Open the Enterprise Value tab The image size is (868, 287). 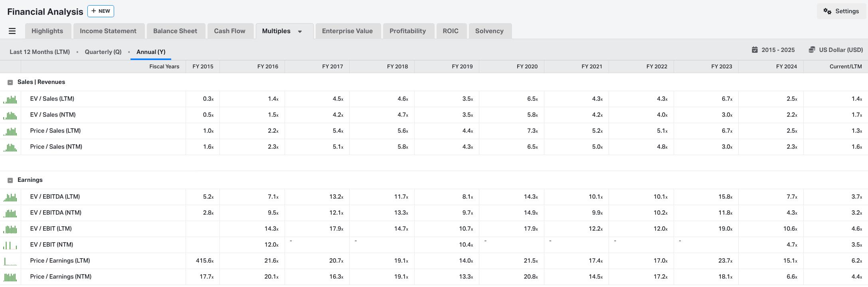tap(347, 31)
